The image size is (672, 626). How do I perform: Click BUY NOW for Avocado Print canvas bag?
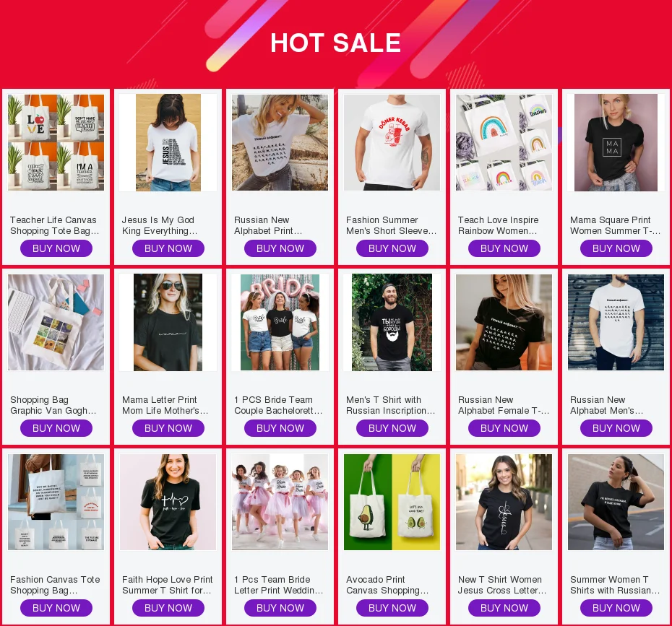pos(392,608)
